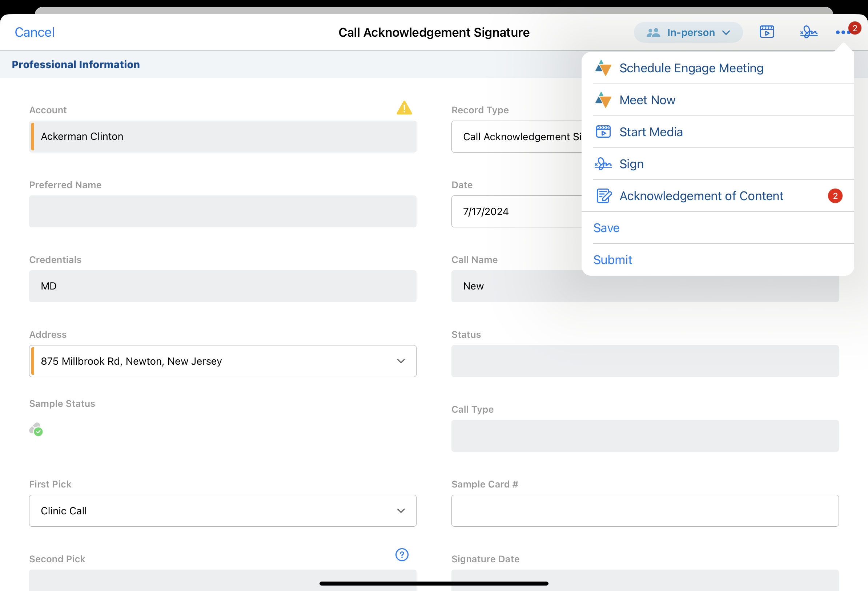Viewport: 868px width, 591px height.
Task: Click the yellow warning icon beside Account
Action: coord(404,108)
